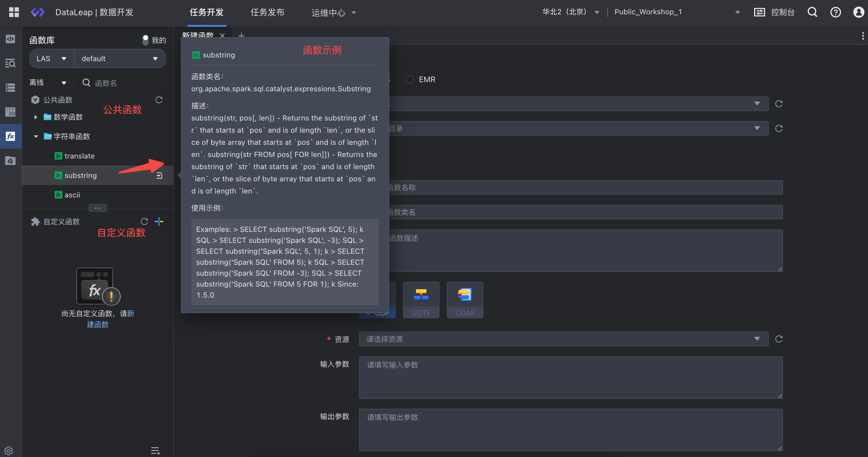Select the UDAF function type
Viewport: 868px width, 457px height.
465,300
